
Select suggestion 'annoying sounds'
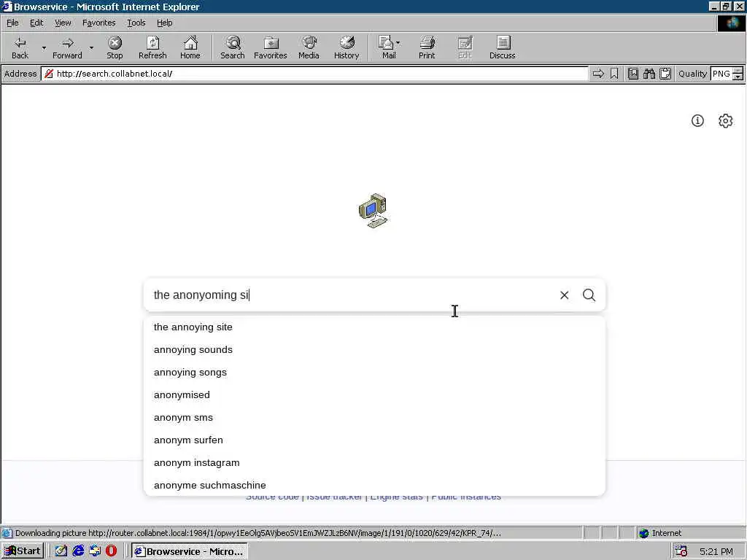click(x=374, y=349)
